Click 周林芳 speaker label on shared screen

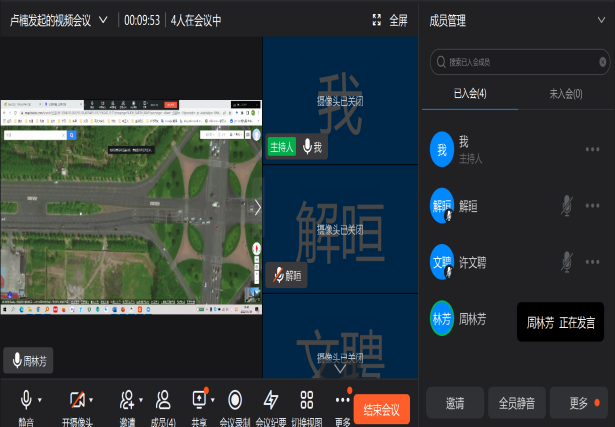coord(28,361)
